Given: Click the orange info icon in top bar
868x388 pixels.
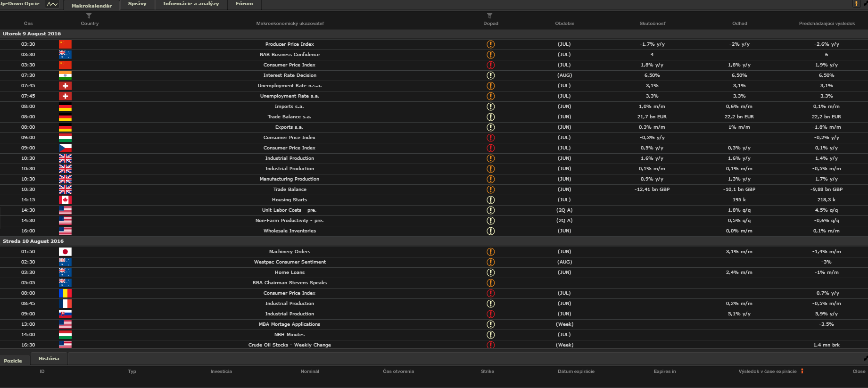Looking at the screenshot, I should point(856,4).
